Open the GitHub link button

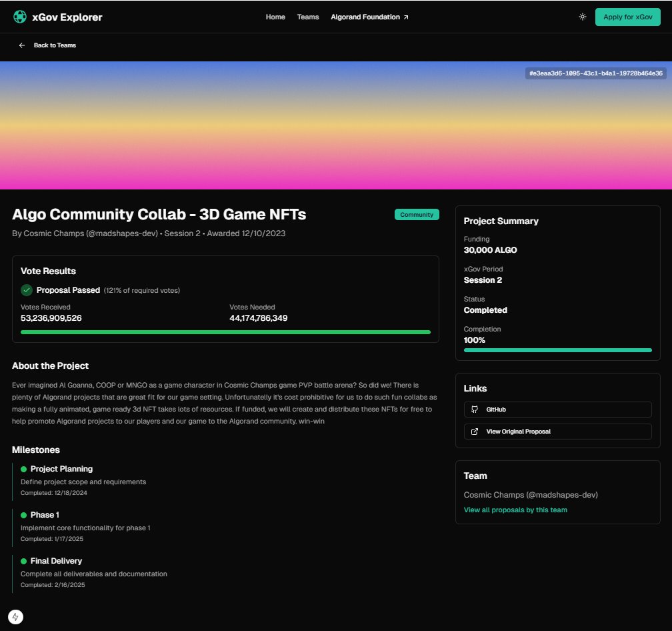click(x=557, y=410)
